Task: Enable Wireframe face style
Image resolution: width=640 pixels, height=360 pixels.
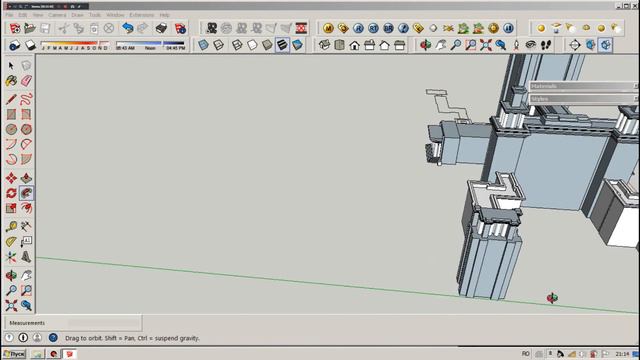Action: click(x=237, y=45)
